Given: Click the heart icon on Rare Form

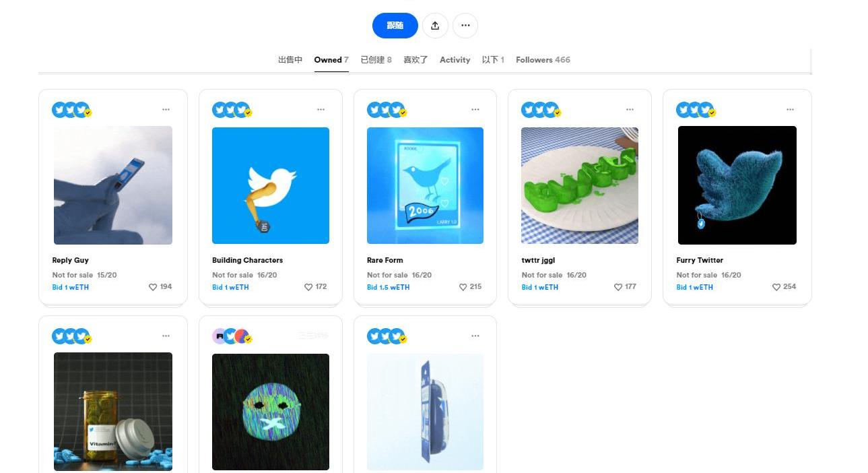Looking at the screenshot, I should [463, 287].
